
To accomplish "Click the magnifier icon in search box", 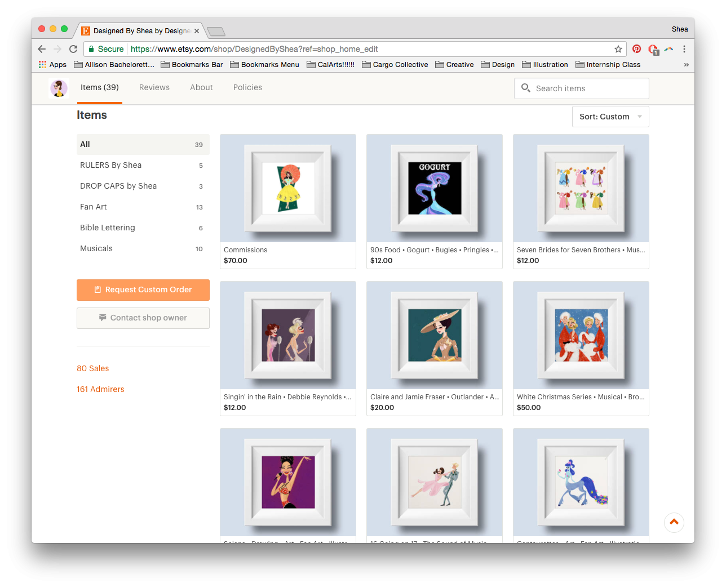I will (526, 88).
